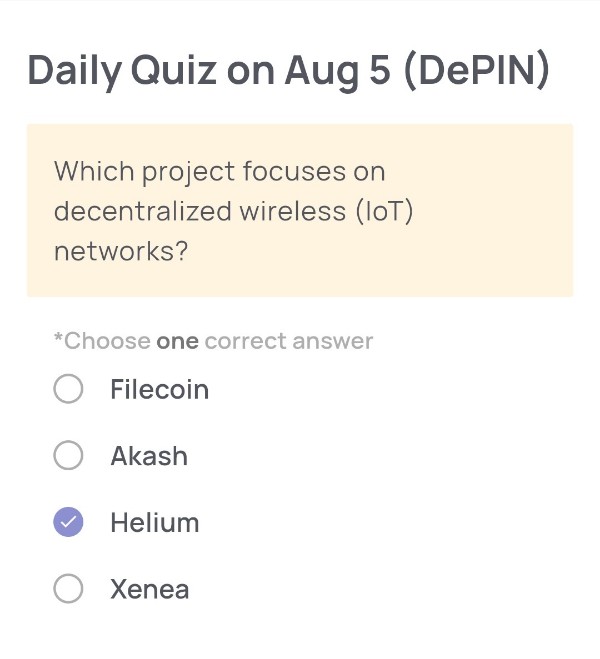The width and height of the screenshot is (600, 659).
Task: Click the Xenea answer label
Action: 150,589
